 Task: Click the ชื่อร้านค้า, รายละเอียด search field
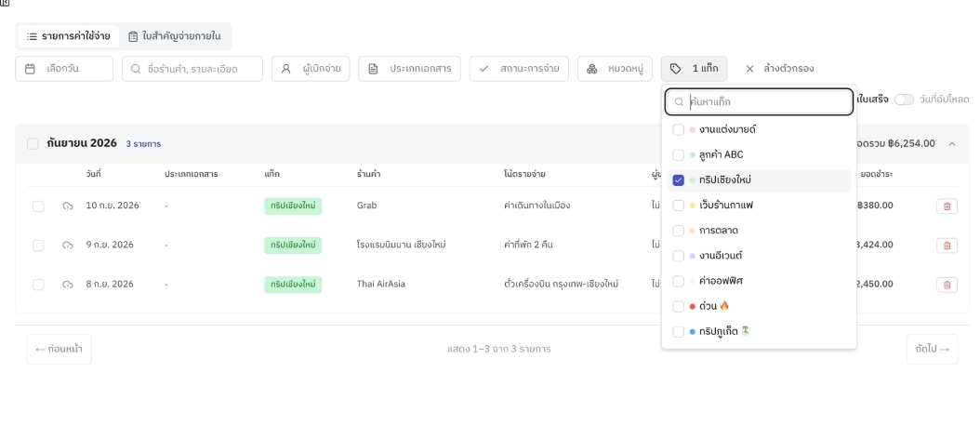[x=192, y=69]
